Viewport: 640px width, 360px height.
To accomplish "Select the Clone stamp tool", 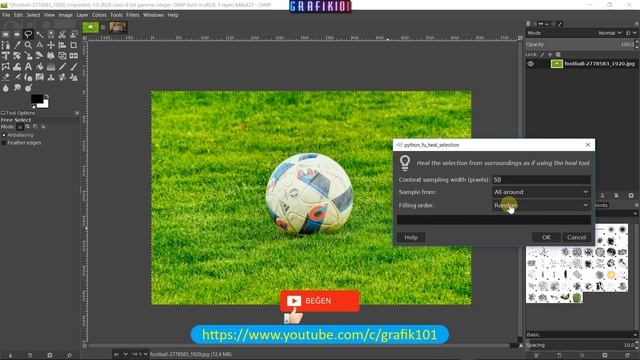I will pos(51,77).
